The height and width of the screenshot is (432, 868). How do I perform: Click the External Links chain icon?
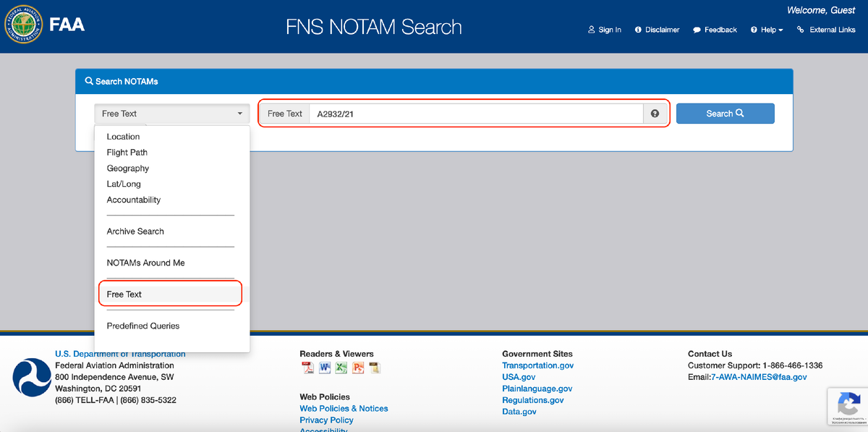pos(799,30)
